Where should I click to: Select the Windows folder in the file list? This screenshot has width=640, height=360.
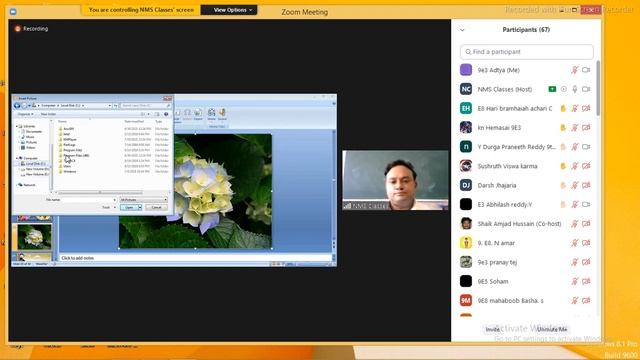click(x=67, y=171)
